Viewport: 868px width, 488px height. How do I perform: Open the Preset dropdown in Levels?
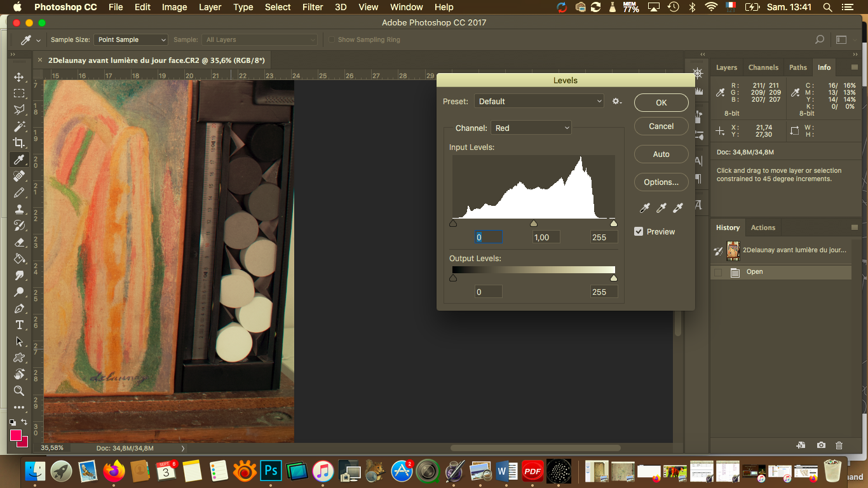click(x=539, y=101)
